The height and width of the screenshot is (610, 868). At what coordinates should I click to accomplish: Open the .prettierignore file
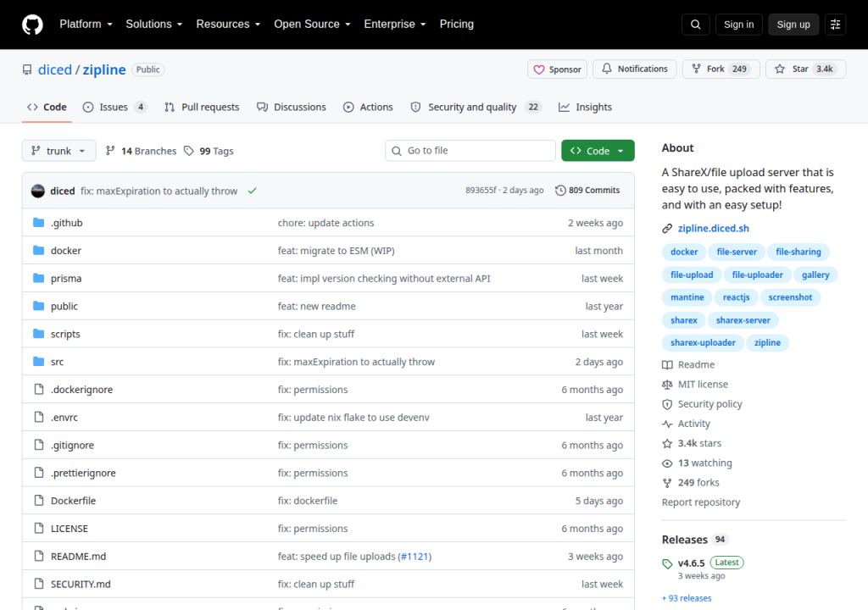click(83, 473)
